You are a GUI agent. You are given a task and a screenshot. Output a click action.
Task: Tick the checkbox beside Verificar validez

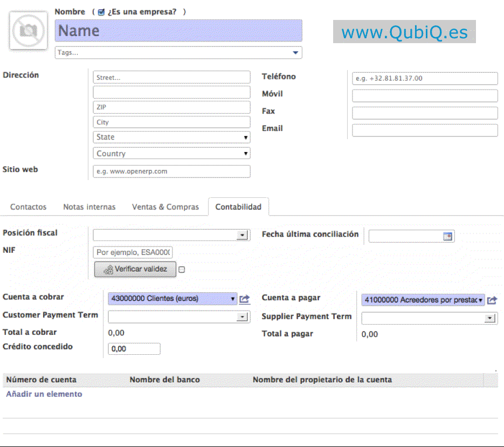coord(182,270)
